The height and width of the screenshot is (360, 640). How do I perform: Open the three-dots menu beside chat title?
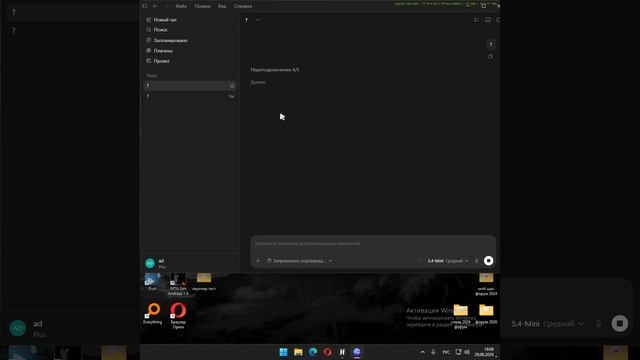pyautogui.click(x=258, y=20)
